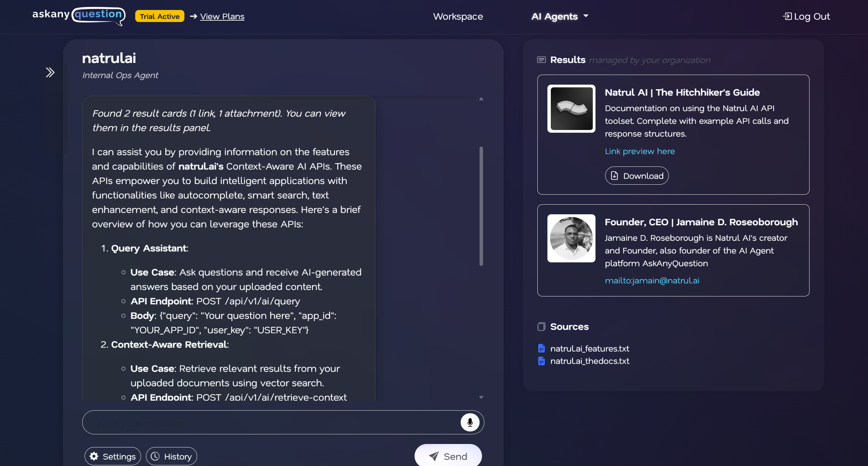Click the History clock icon
This screenshot has height=466, width=868.
pyautogui.click(x=156, y=456)
